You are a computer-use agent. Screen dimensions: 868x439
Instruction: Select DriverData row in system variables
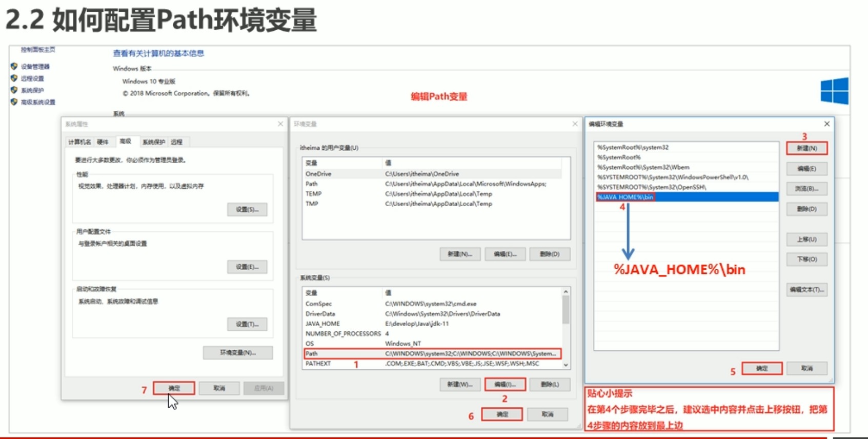pyautogui.click(x=432, y=313)
